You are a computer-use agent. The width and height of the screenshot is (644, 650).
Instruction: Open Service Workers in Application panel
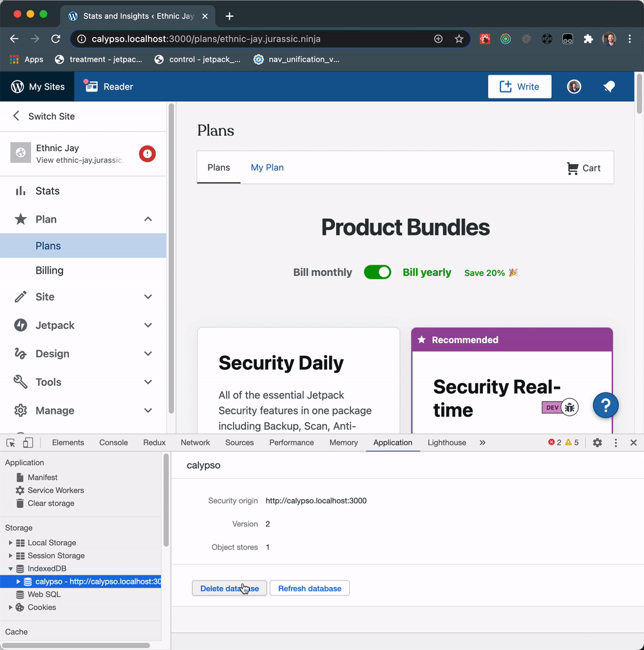(x=55, y=490)
